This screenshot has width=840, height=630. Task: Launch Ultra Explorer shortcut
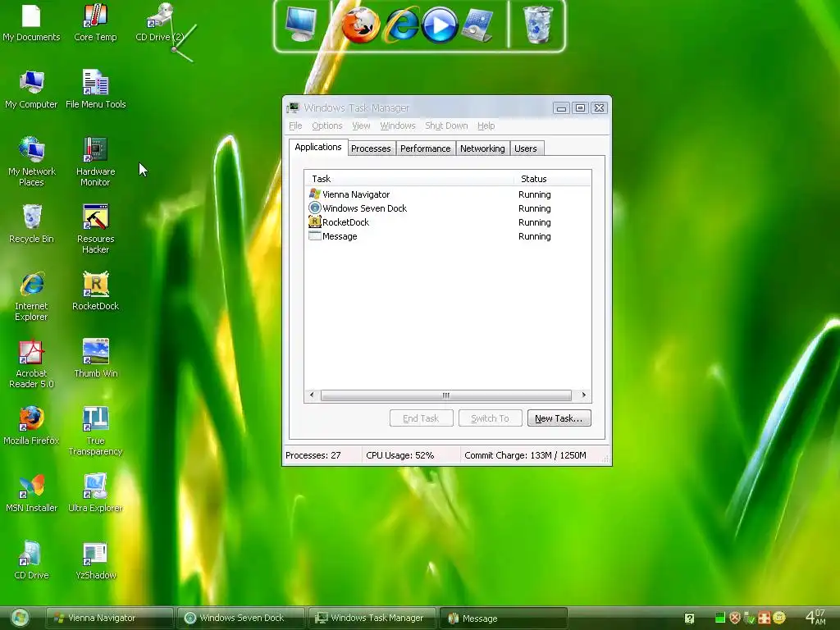click(95, 494)
